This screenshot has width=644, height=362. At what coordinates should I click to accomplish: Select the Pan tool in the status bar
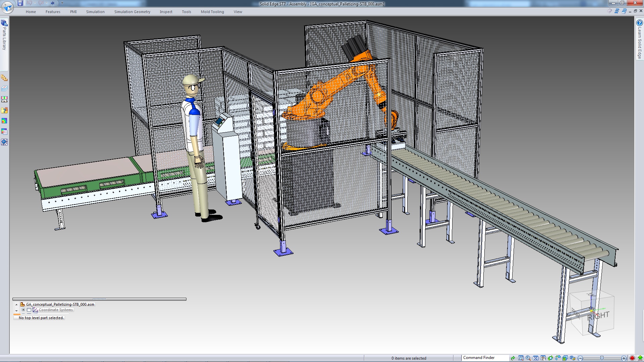coord(543,358)
